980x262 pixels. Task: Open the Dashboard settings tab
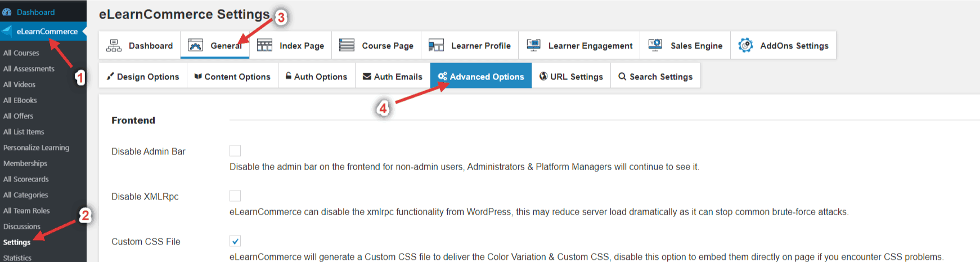140,46
